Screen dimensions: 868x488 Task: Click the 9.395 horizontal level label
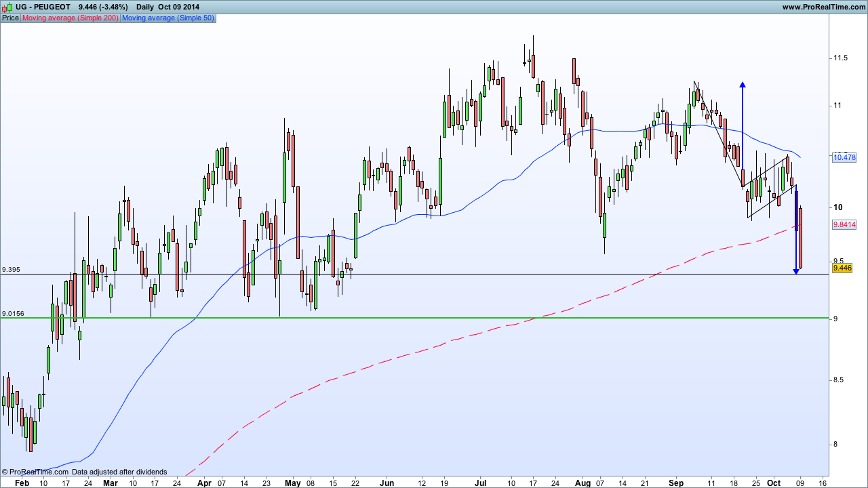point(11,270)
